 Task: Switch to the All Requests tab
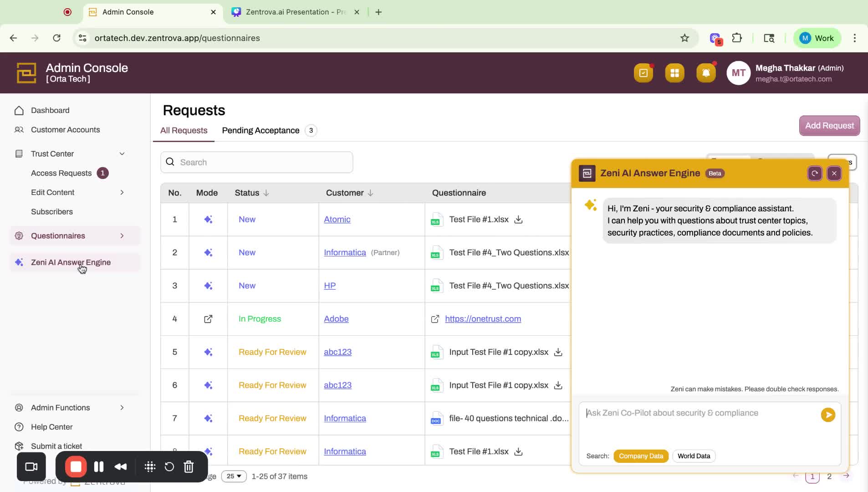click(184, 131)
